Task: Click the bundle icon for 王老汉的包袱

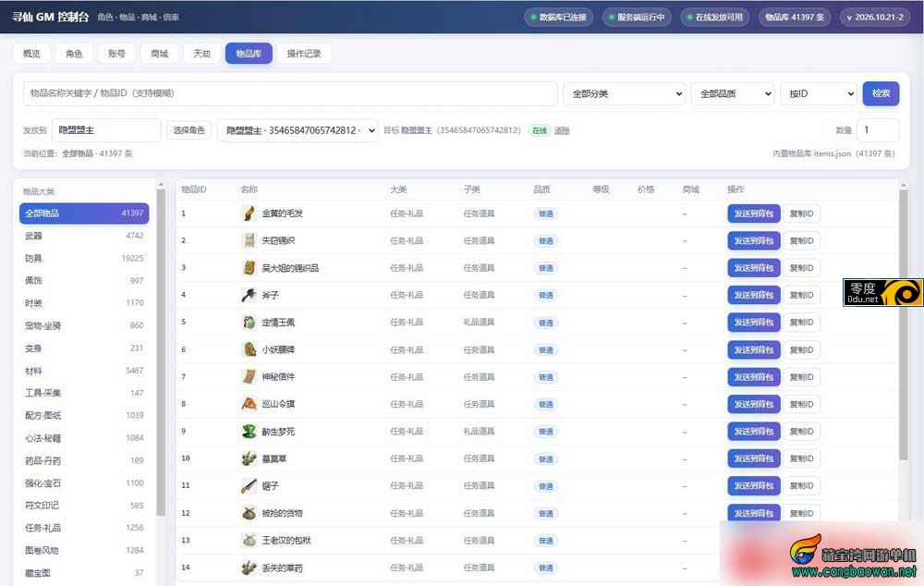Action: tap(249, 540)
